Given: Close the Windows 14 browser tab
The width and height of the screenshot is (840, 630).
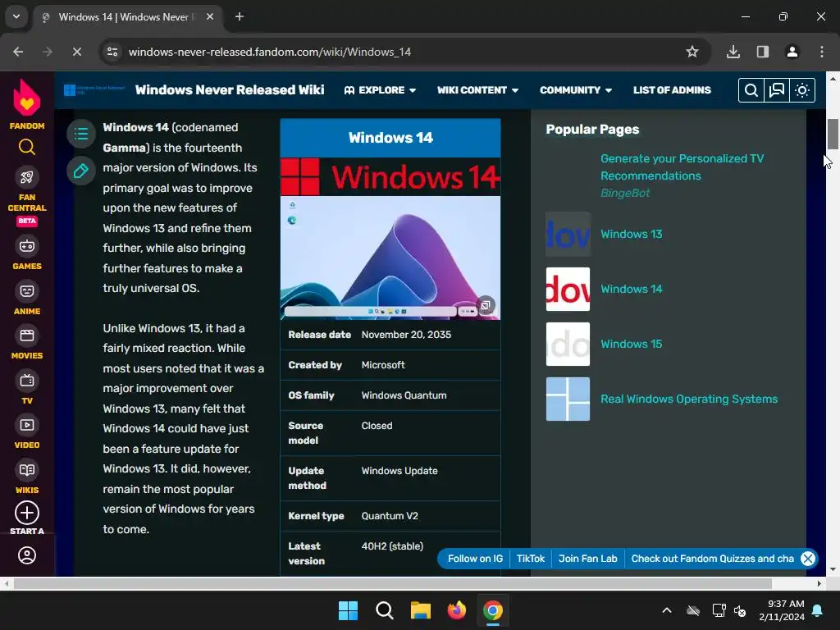Looking at the screenshot, I should (x=210, y=16).
